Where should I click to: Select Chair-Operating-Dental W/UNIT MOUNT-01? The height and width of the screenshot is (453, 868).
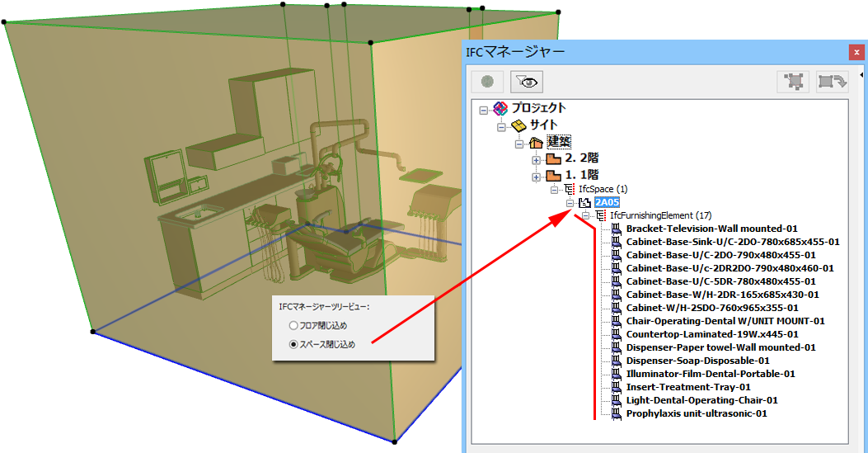point(725,321)
